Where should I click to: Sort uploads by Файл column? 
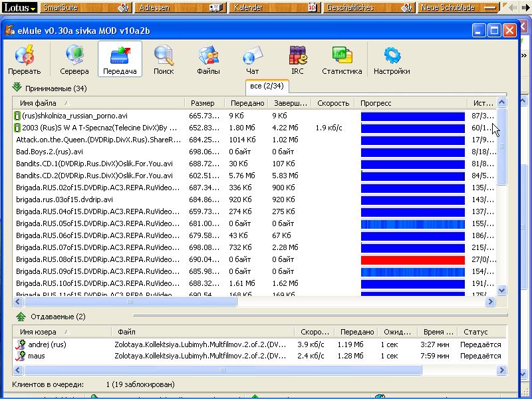203,332
